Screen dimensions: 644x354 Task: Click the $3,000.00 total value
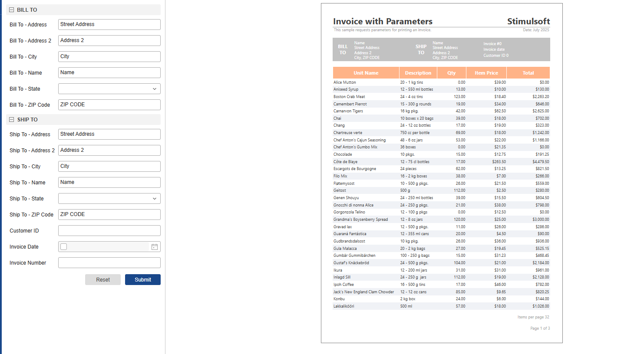coord(541,220)
